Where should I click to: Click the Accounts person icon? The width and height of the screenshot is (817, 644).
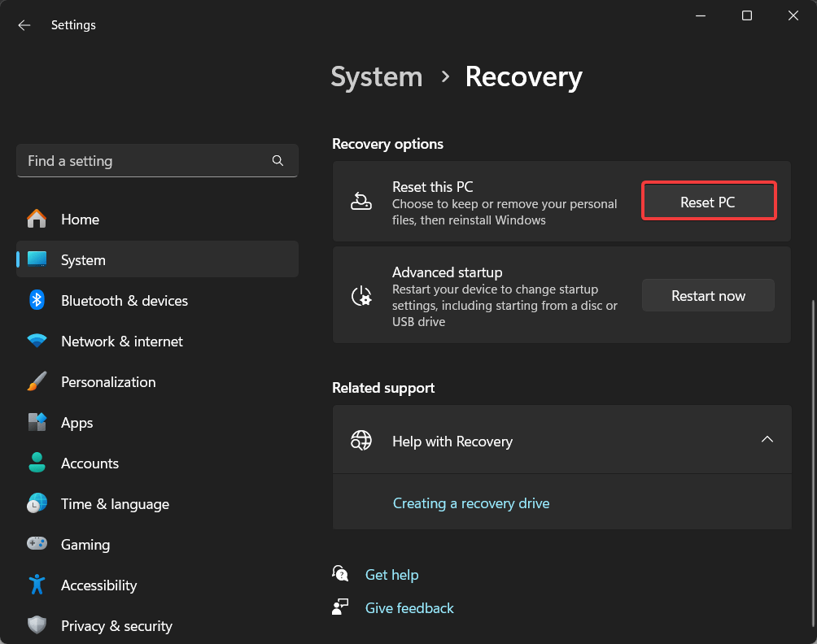[x=37, y=463]
